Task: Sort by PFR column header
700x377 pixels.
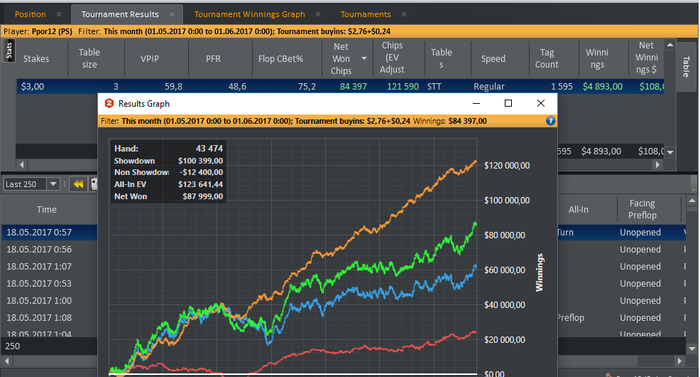Action: pos(213,59)
